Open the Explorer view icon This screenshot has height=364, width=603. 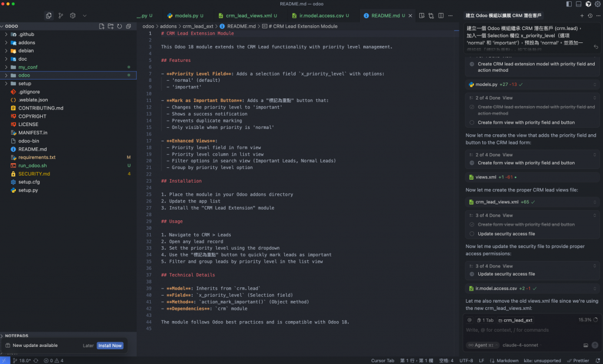48,16
